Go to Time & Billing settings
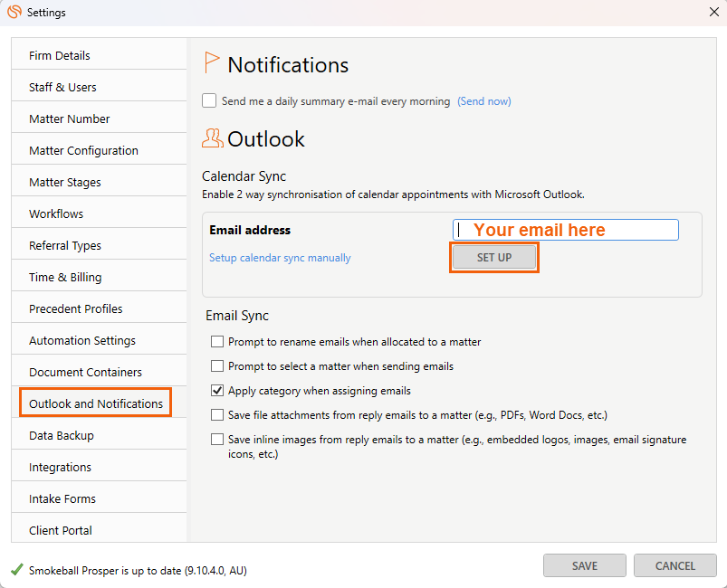This screenshot has width=727, height=588. click(x=100, y=277)
